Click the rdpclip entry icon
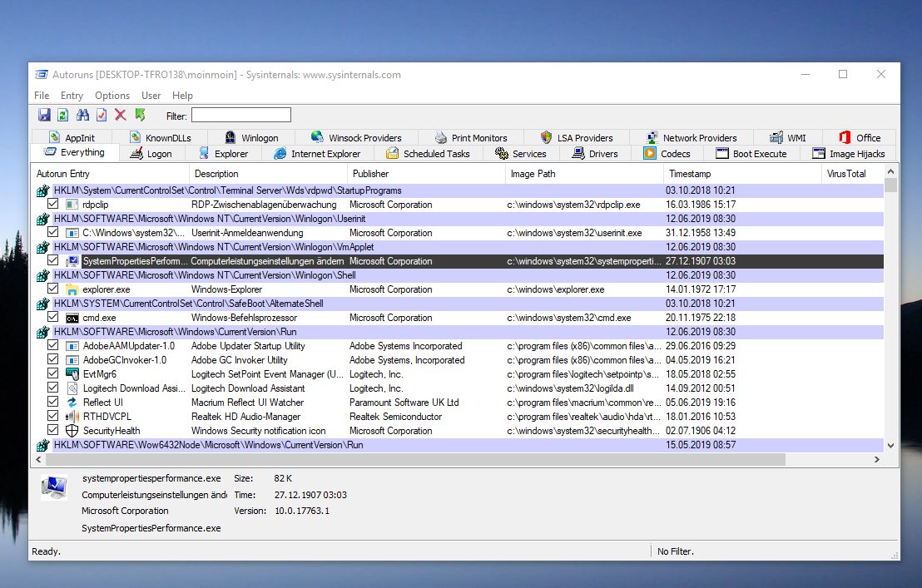Viewport: 922px width, 588px height. 72,205
